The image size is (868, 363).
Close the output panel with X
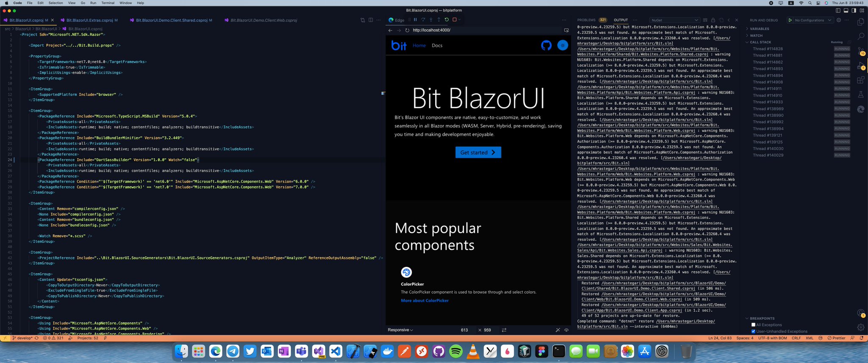737,20
